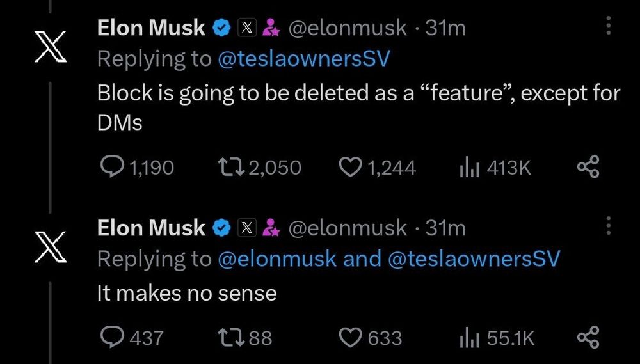The width and height of the screenshot is (640, 364).
Task: Open X profile avatar of second tweet
Action: pos(51,246)
